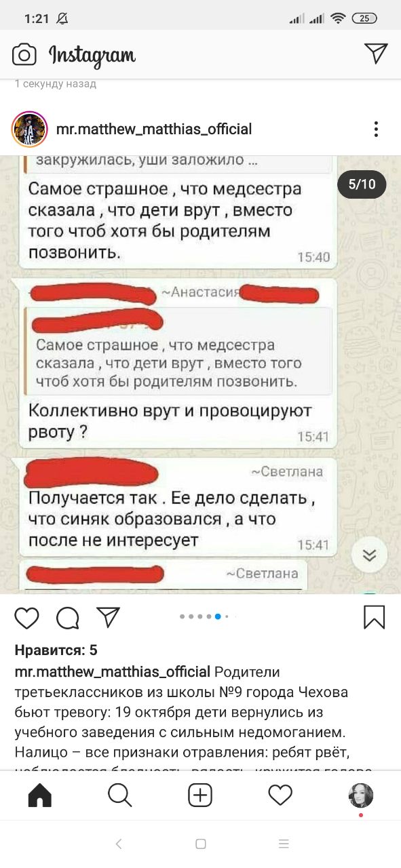The image size is (401, 868).
Task: Tap the mr.matthew_matthias_official profile avatar
Action: (x=29, y=129)
